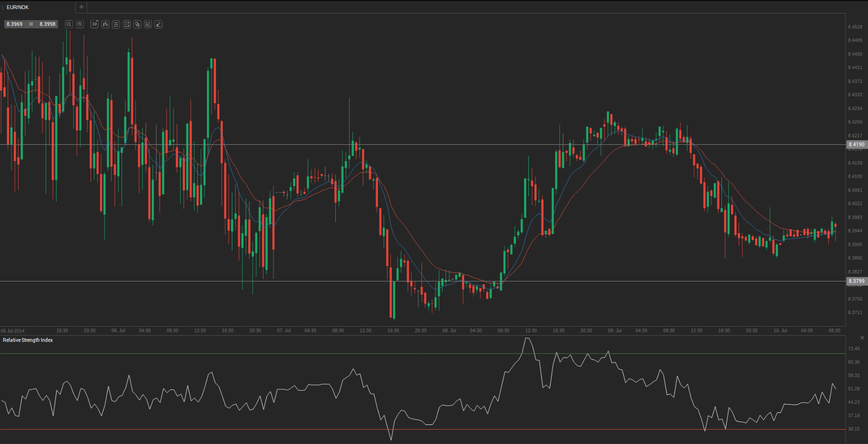Click the drag handle beside EUR/NOK tab

coord(3,7)
